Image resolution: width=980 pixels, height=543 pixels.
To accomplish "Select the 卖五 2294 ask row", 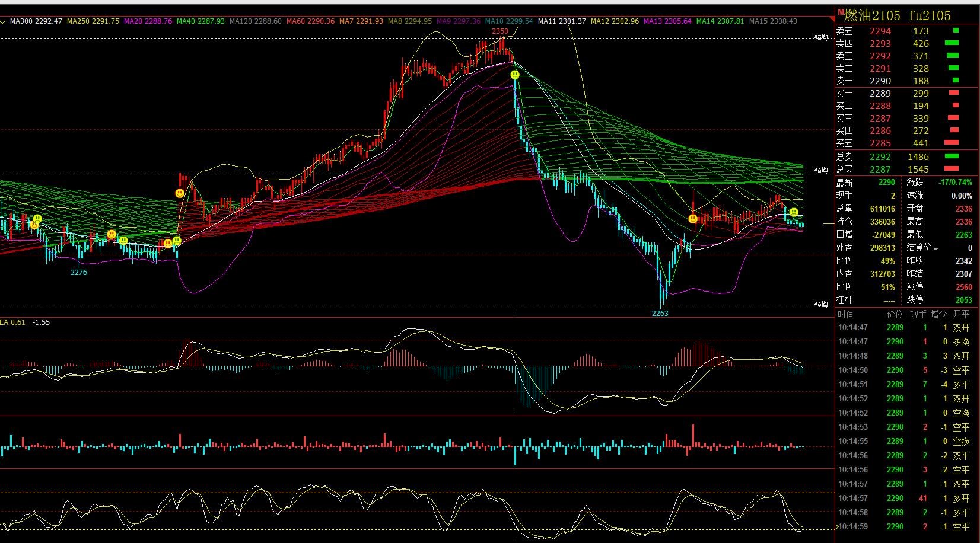I will pos(906,31).
